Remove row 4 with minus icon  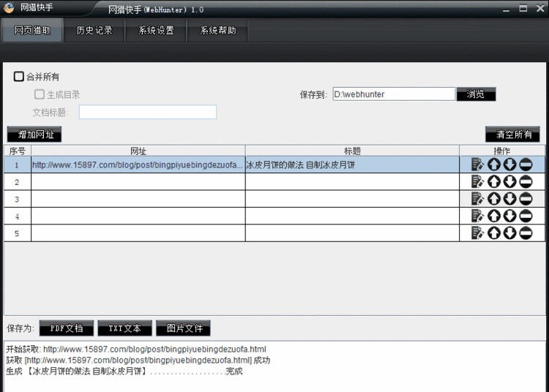(526, 216)
